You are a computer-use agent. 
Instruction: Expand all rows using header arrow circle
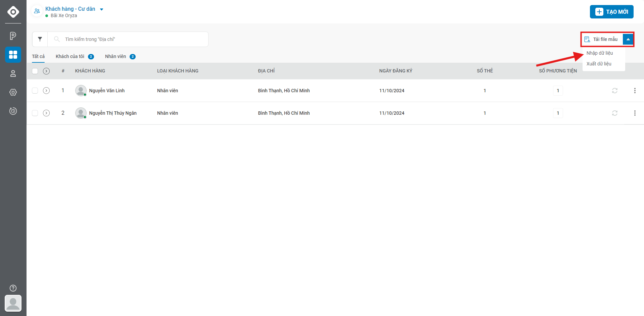click(46, 71)
